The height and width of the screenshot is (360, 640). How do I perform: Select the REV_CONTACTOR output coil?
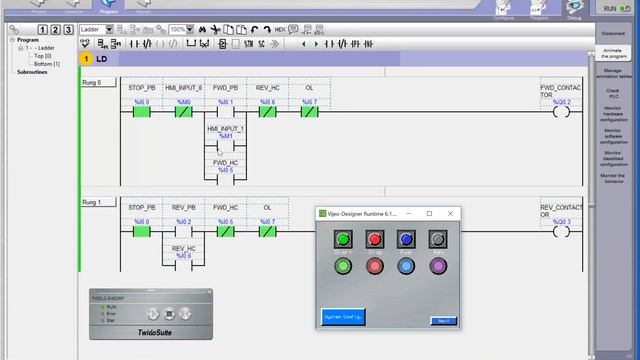point(561,231)
